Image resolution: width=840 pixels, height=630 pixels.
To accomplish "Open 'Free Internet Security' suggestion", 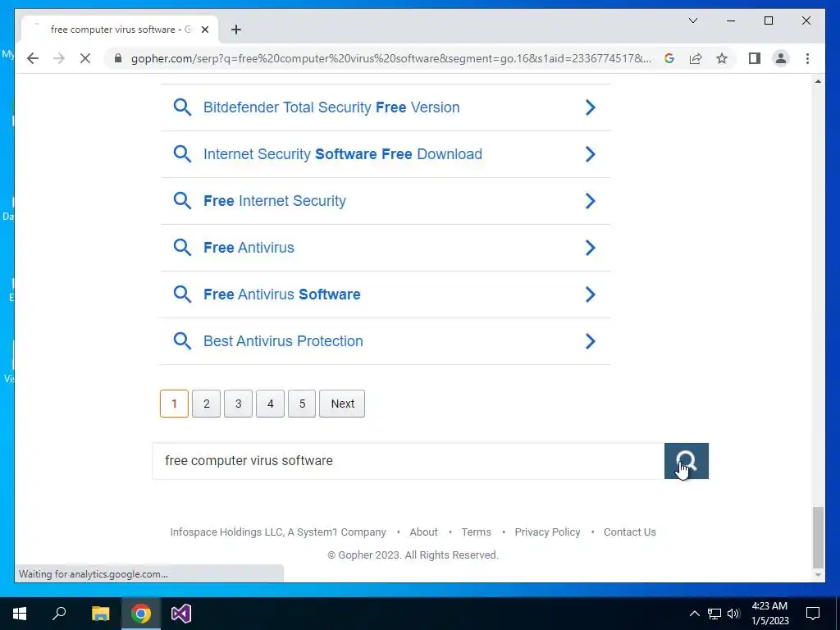I will pos(274,201).
